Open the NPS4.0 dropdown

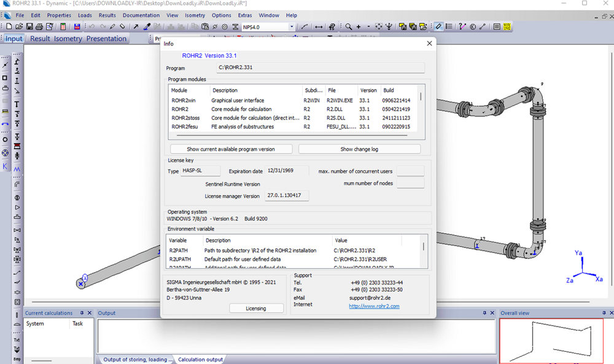(x=291, y=27)
